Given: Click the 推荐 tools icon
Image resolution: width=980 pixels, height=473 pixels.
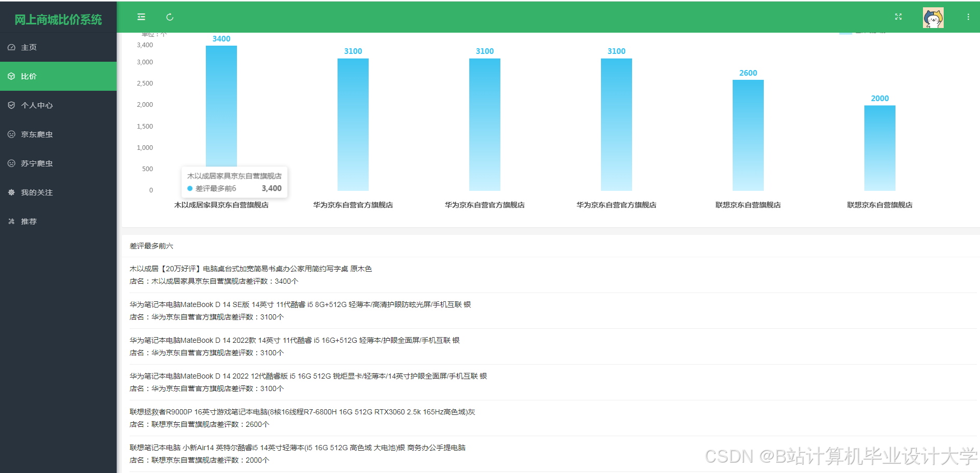Looking at the screenshot, I should tap(11, 221).
